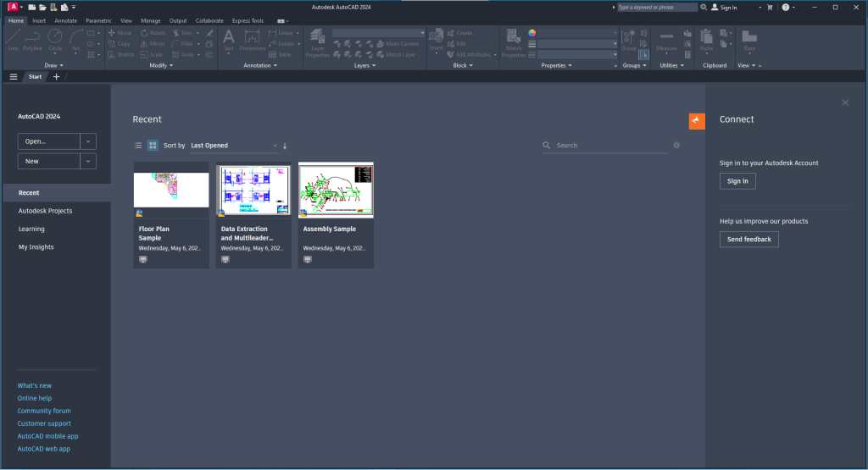Switch to the Parametric ribbon tab
The height and width of the screenshot is (470, 868).
click(x=98, y=20)
